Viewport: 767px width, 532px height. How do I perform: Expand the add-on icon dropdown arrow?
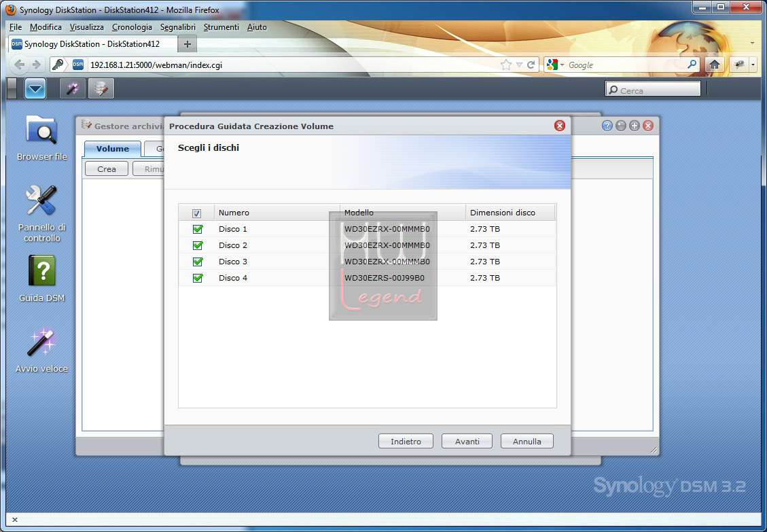click(753, 65)
